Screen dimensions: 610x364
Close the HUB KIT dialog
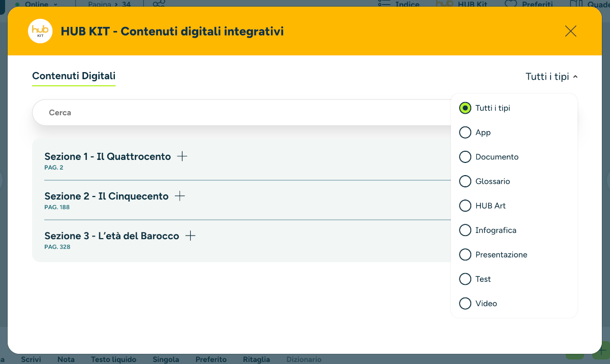[x=571, y=31]
